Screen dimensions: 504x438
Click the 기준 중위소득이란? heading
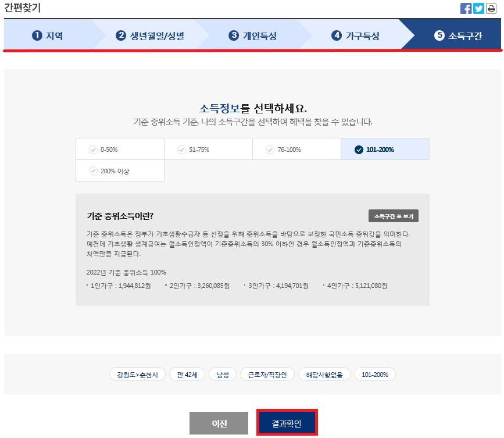click(x=120, y=216)
